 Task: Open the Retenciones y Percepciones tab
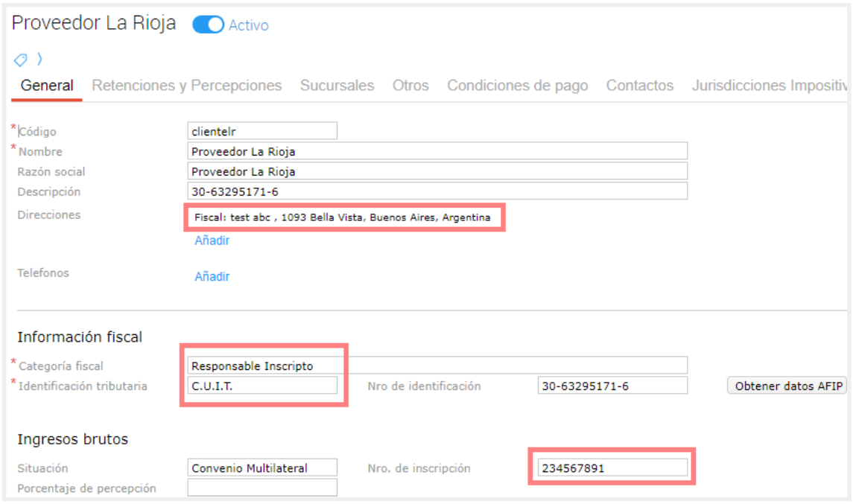[186, 86]
